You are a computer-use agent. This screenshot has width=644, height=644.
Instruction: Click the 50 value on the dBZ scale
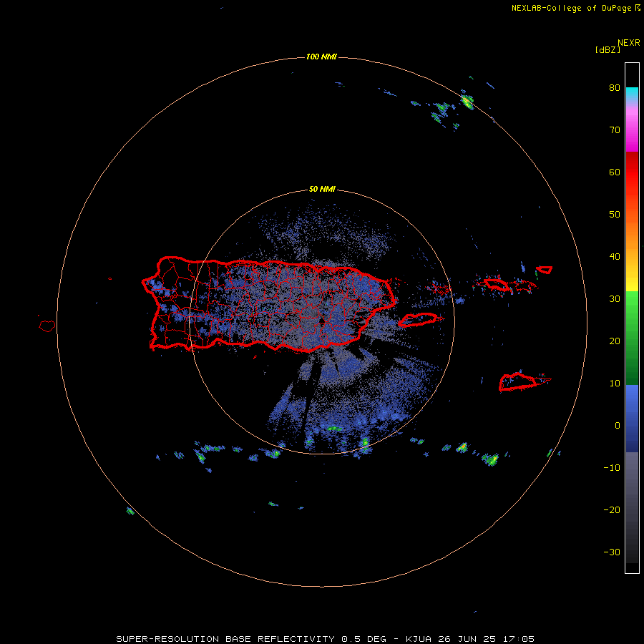(615, 215)
